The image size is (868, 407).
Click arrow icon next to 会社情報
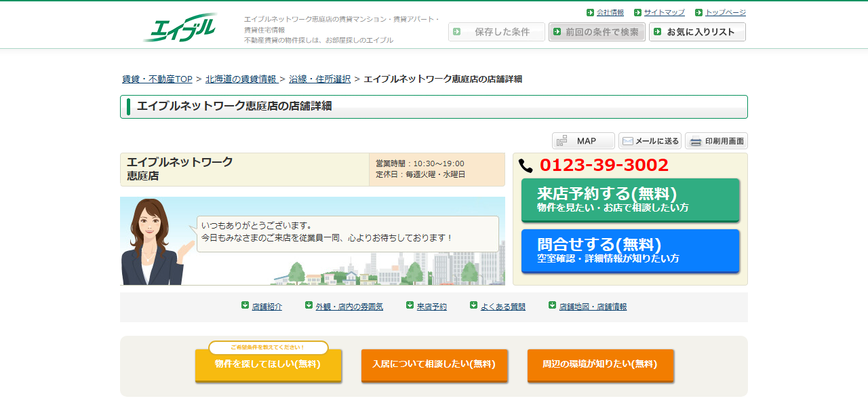590,12
